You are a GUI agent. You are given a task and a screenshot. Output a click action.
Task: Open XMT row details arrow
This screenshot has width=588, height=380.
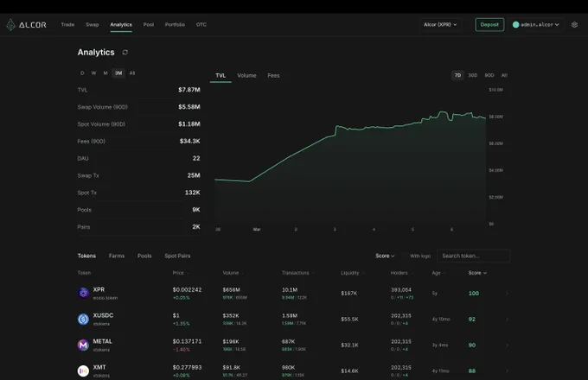point(507,371)
